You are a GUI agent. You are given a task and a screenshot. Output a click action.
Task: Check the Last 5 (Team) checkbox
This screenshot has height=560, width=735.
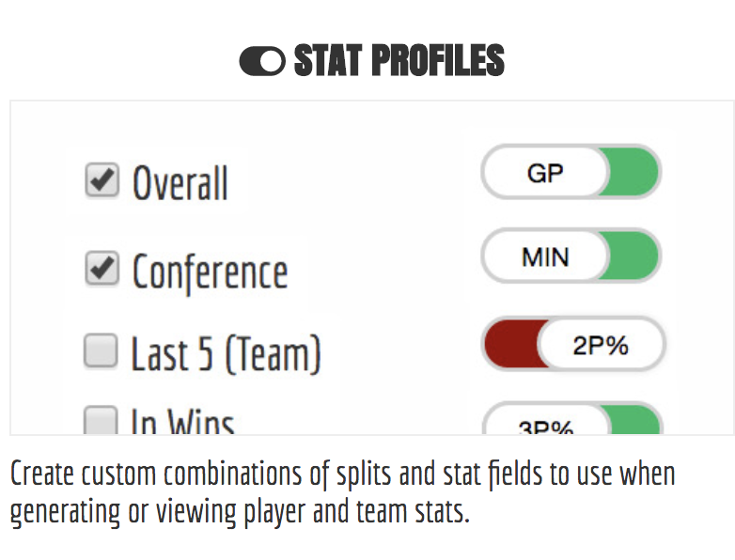[101, 351]
